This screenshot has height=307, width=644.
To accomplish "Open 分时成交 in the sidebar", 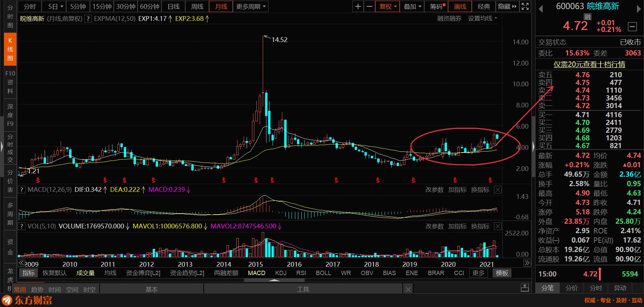I will (10, 148).
